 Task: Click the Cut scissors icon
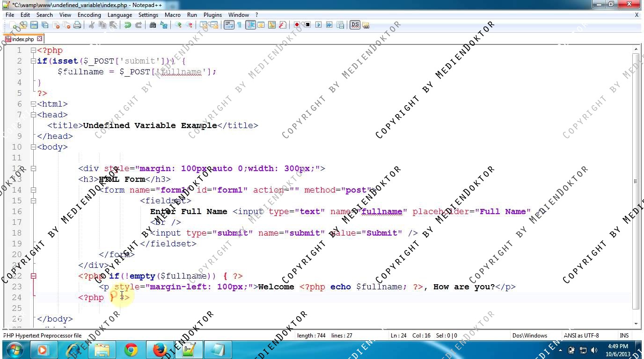point(92,25)
